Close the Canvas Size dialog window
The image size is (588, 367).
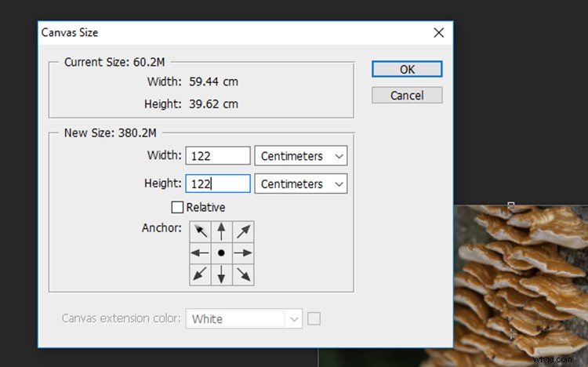point(438,33)
